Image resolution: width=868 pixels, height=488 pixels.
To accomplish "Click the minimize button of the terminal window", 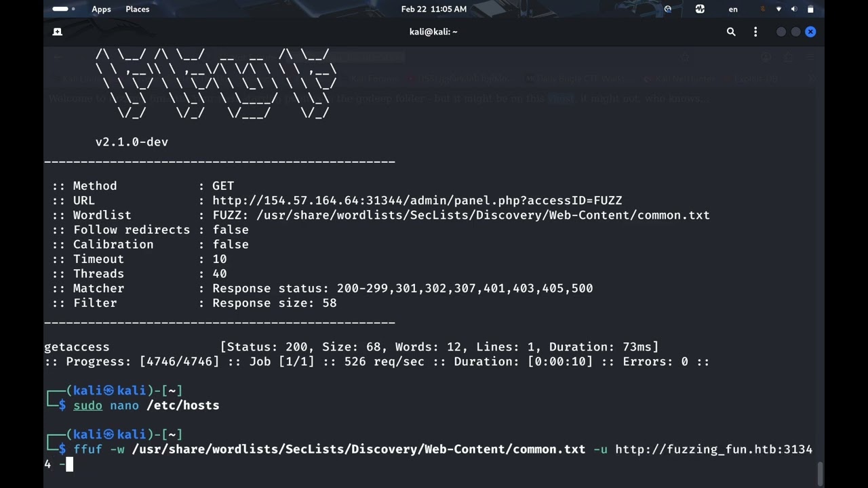I will 781,32.
